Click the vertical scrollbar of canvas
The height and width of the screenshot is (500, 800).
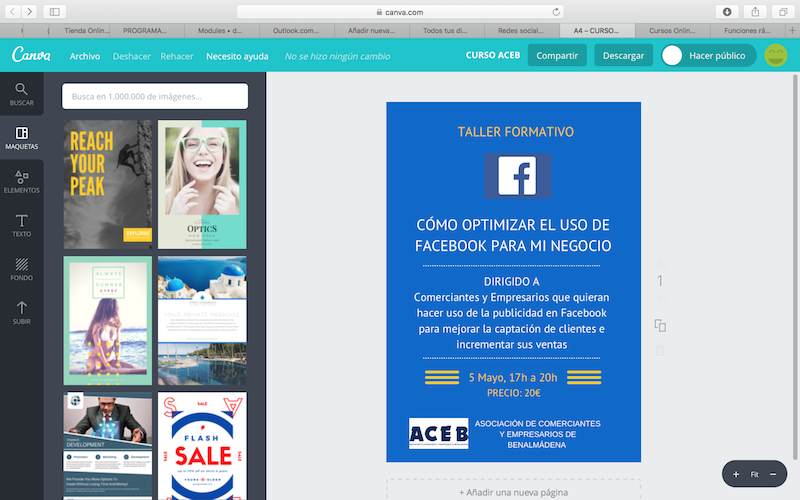[795, 265]
